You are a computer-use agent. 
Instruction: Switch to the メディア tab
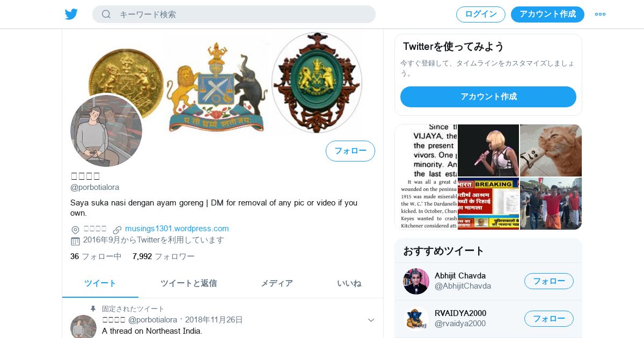[x=277, y=283]
